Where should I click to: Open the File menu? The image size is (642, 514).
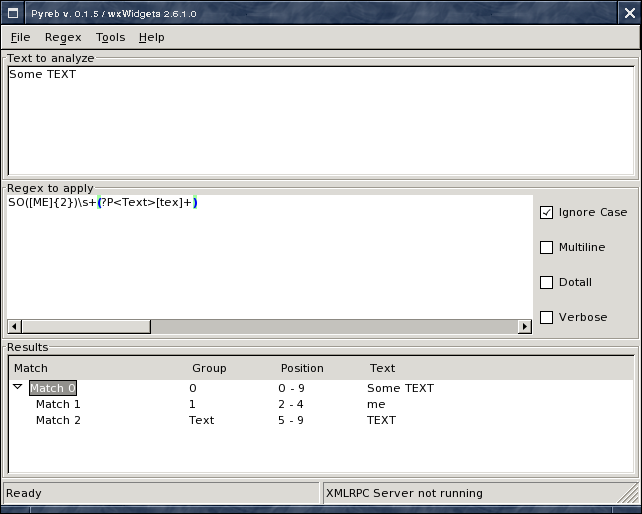click(x=20, y=37)
